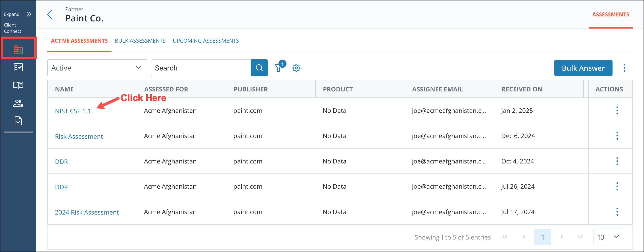644x252 pixels.
Task: Open the checklist assessments sidebar icon
Action: [18, 67]
